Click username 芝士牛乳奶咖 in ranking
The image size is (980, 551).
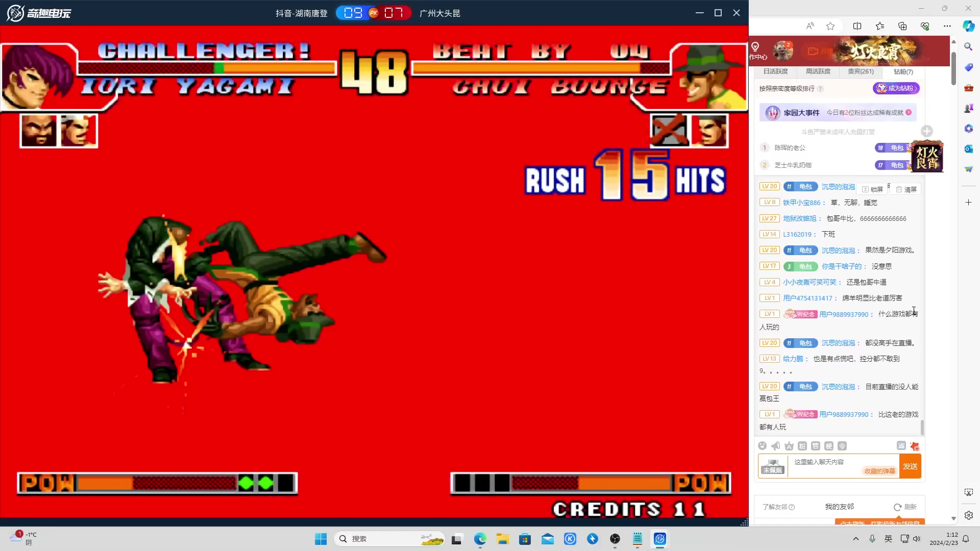[x=793, y=165]
